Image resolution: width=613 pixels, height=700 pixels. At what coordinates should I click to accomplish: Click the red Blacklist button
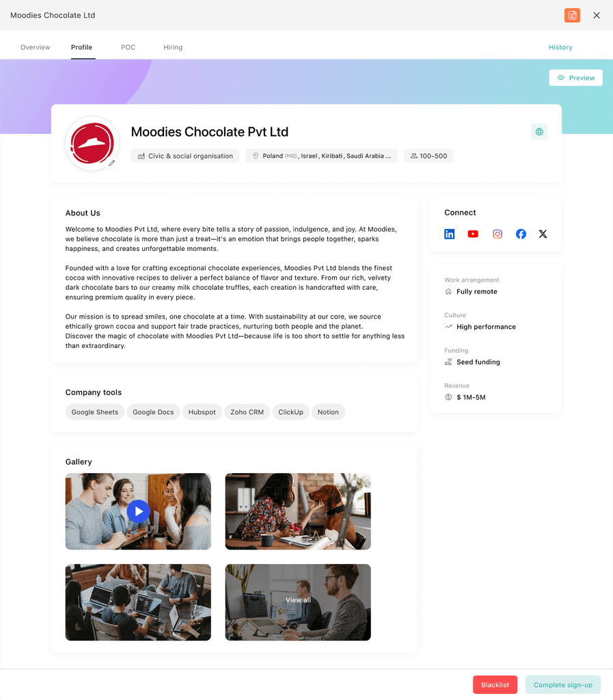(495, 684)
